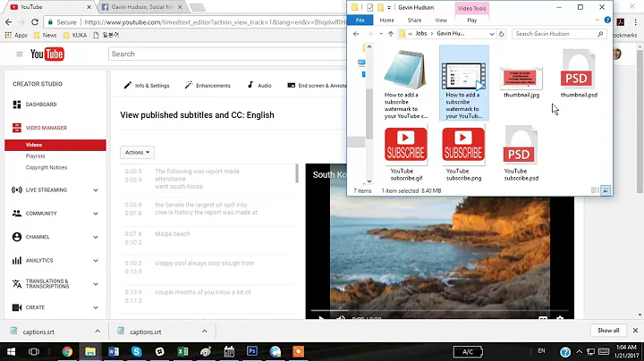The image size is (644, 361).
Task: Open Copyright Notices link
Action: pos(47,167)
